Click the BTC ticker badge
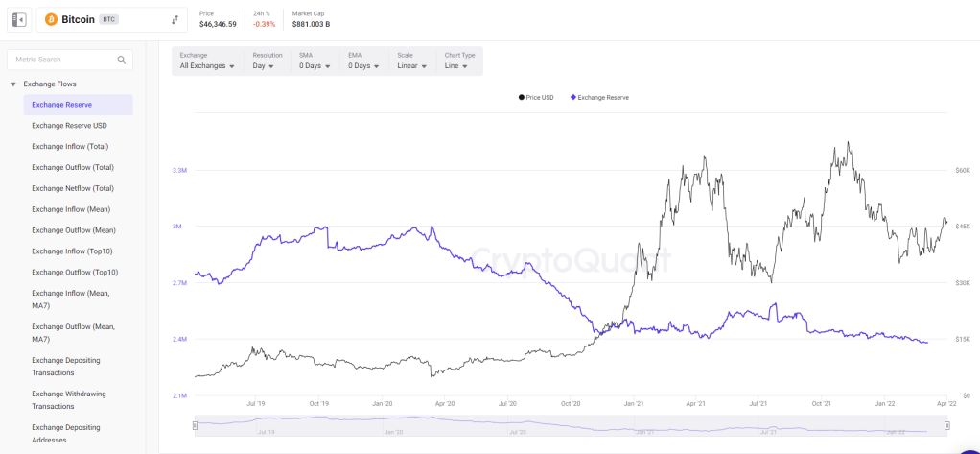This screenshot has height=454, width=980. (x=108, y=19)
